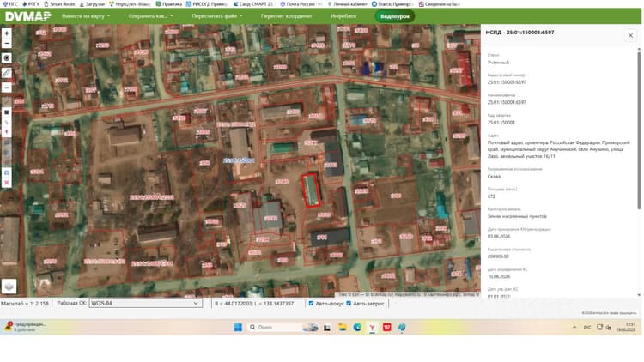The width and height of the screenshot is (644, 362).
Task: Toggle the Авто-фокус checkbox
Action: point(311,304)
